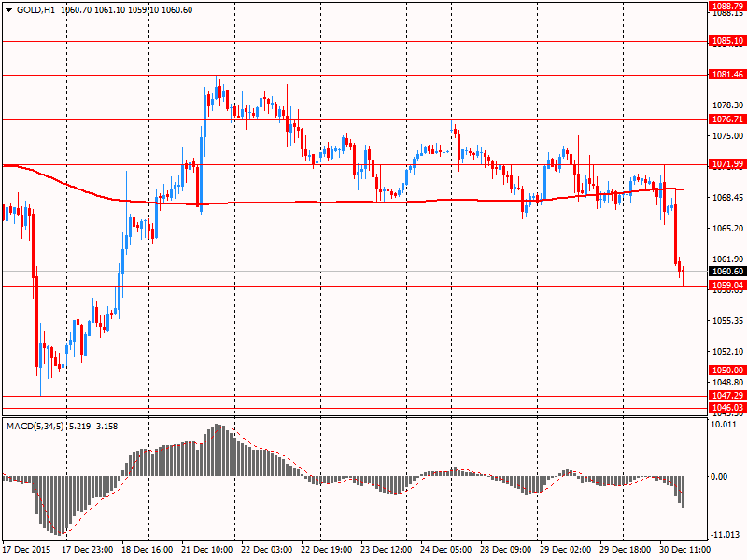
Task: Click the 1065.20 value on price scale
Action: [x=726, y=229]
